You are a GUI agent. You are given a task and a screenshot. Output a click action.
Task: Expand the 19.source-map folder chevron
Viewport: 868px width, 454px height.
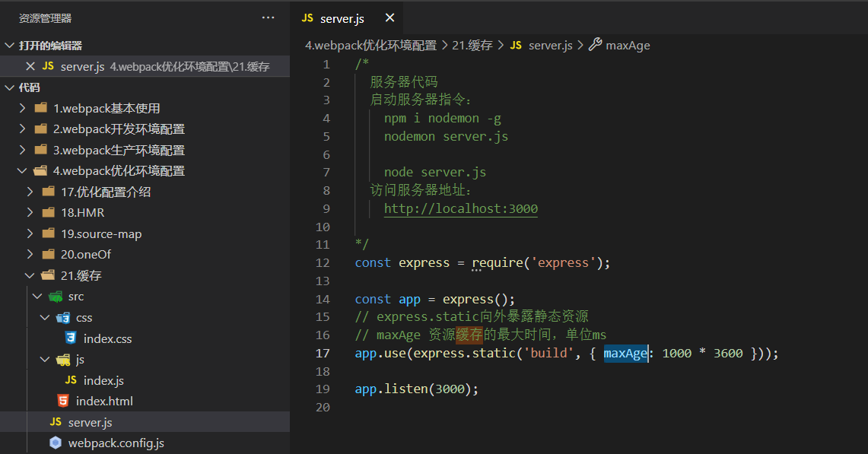(30, 233)
